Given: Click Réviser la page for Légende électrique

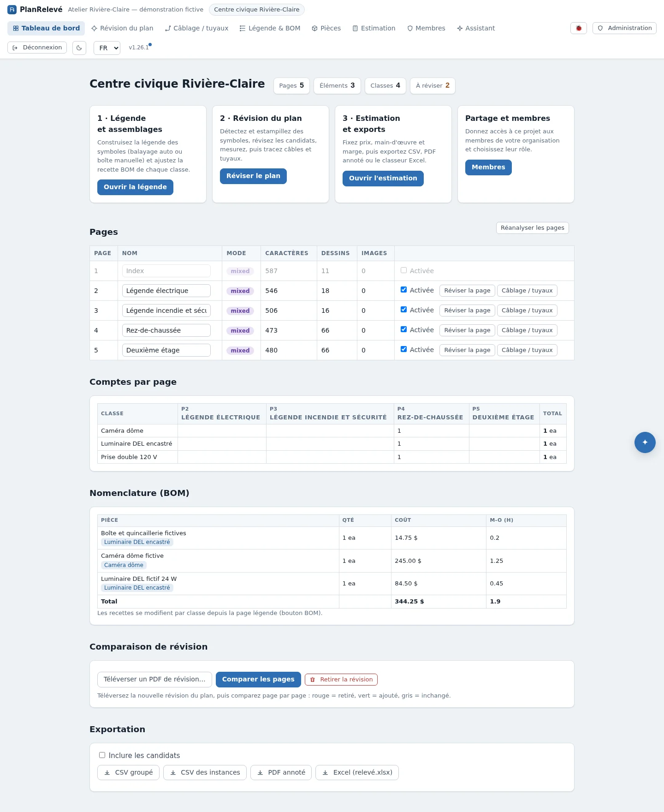Looking at the screenshot, I should 467,291.
